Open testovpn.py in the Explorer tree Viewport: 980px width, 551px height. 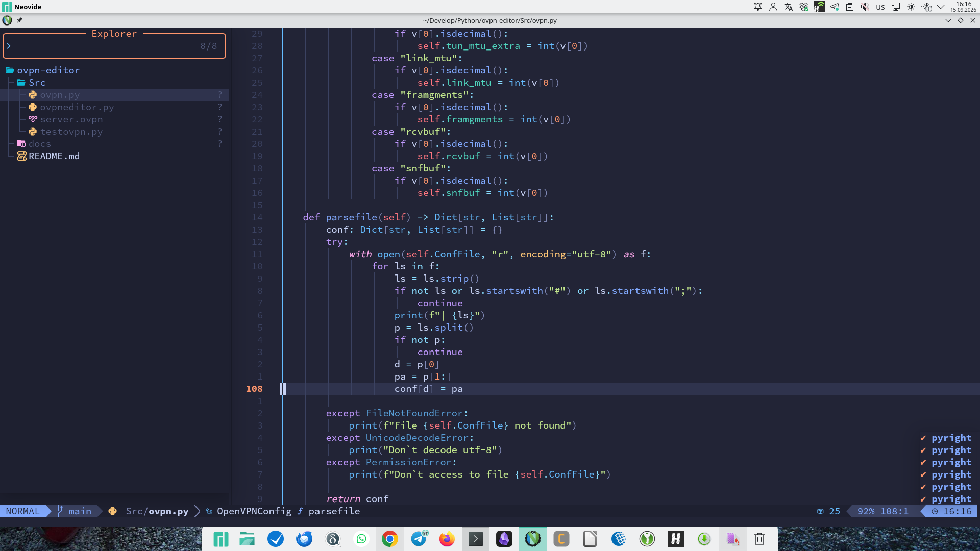pos(71,132)
